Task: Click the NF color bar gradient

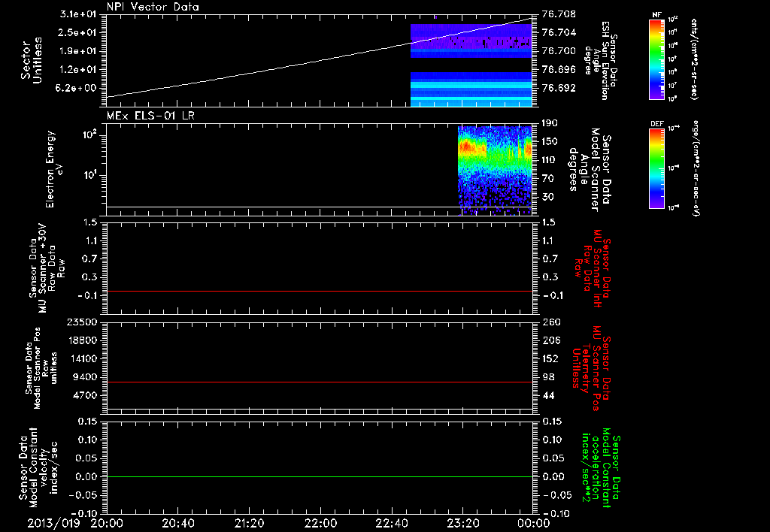Action: 657,59
